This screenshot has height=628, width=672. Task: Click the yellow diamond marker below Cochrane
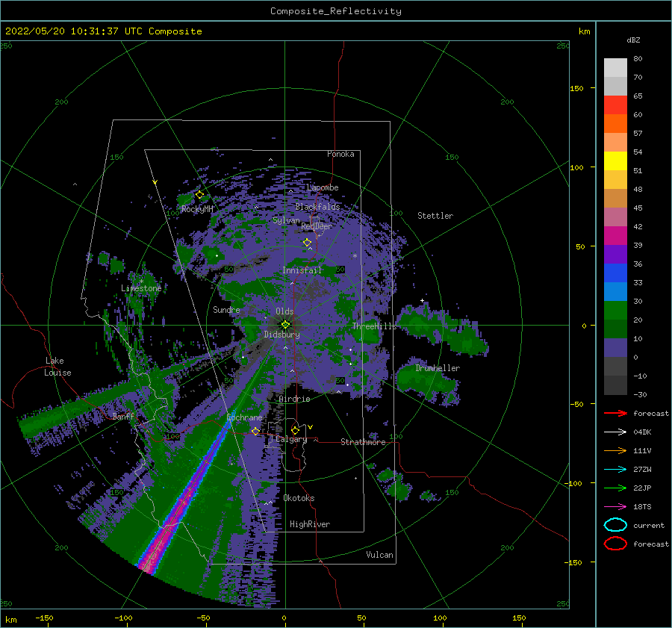click(x=255, y=431)
